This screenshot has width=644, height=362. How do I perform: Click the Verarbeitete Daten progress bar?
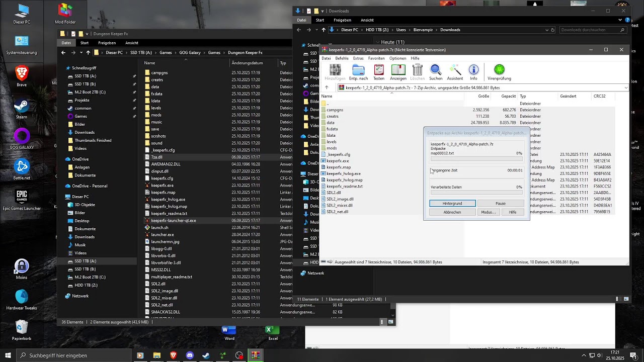pos(476,193)
